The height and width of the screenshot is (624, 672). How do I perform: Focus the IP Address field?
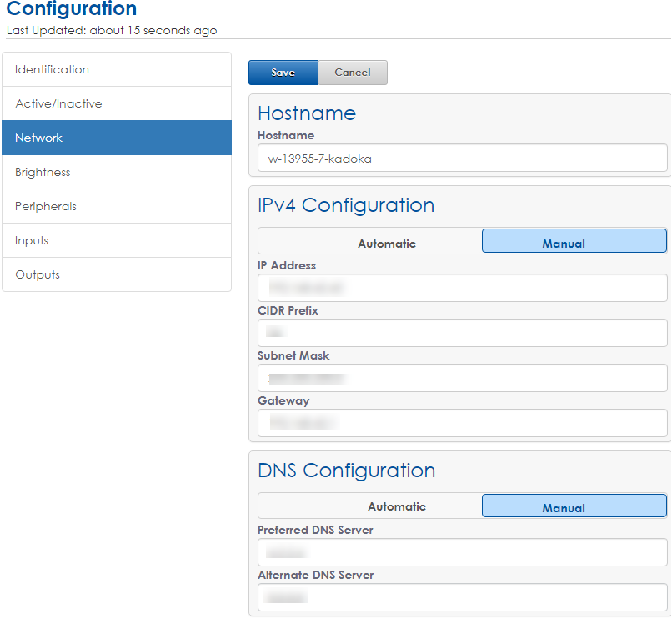point(462,288)
